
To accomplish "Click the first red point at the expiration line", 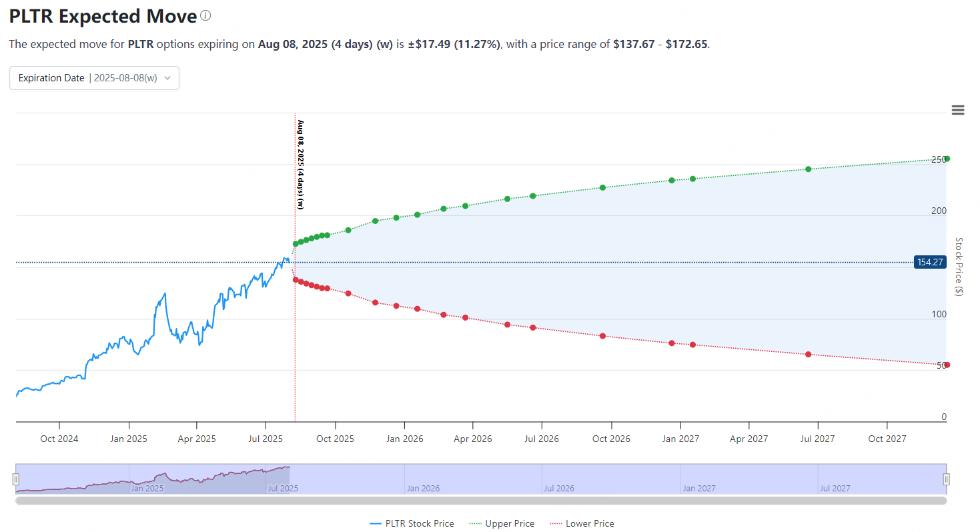I will pos(296,279).
